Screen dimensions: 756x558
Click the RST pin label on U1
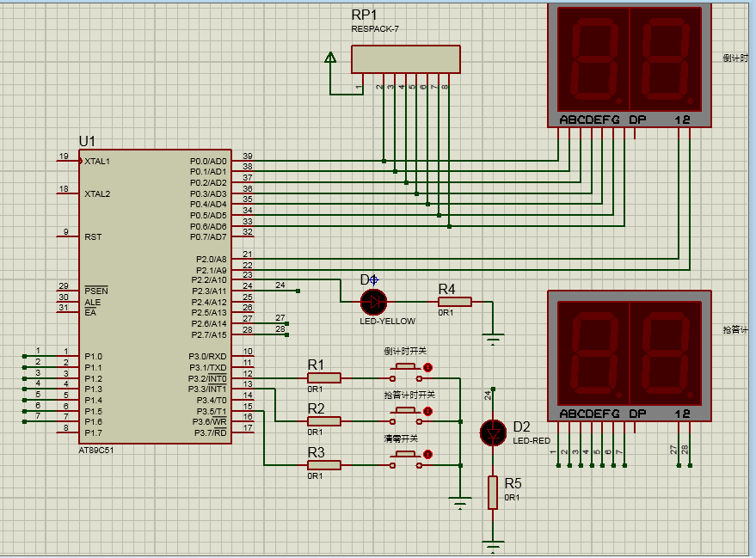(x=93, y=237)
